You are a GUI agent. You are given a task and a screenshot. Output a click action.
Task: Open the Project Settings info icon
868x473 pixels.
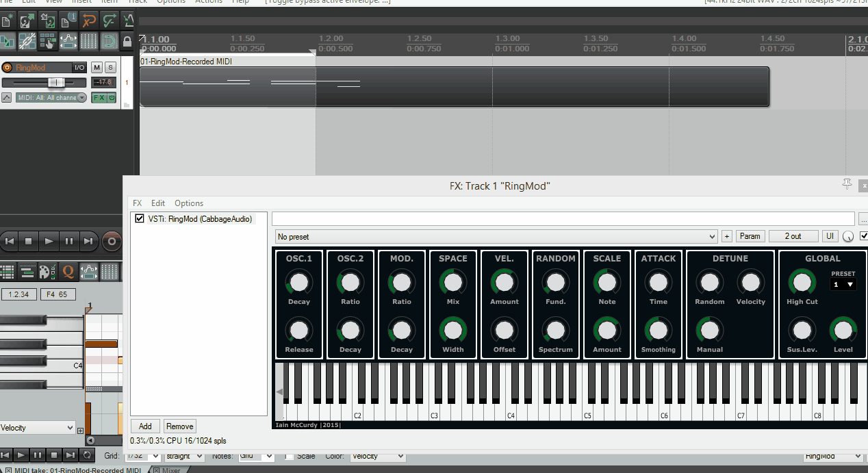68,21
